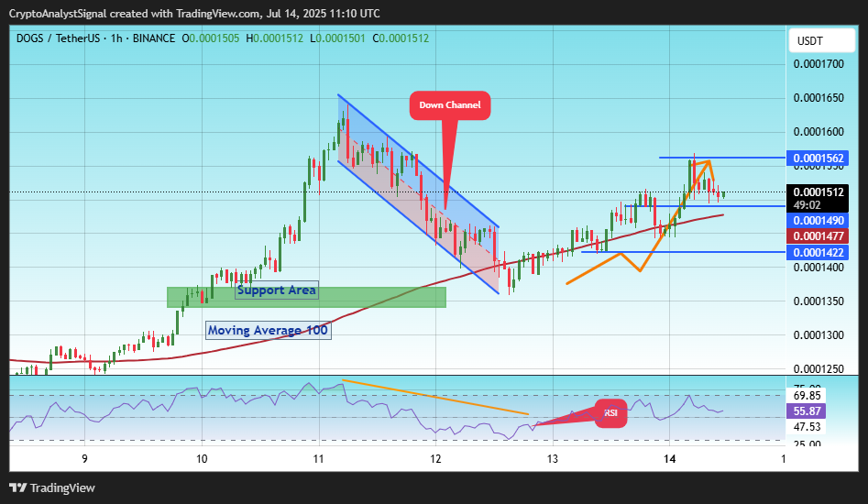
Task: Click date 13 on time axis
Action: (553, 458)
